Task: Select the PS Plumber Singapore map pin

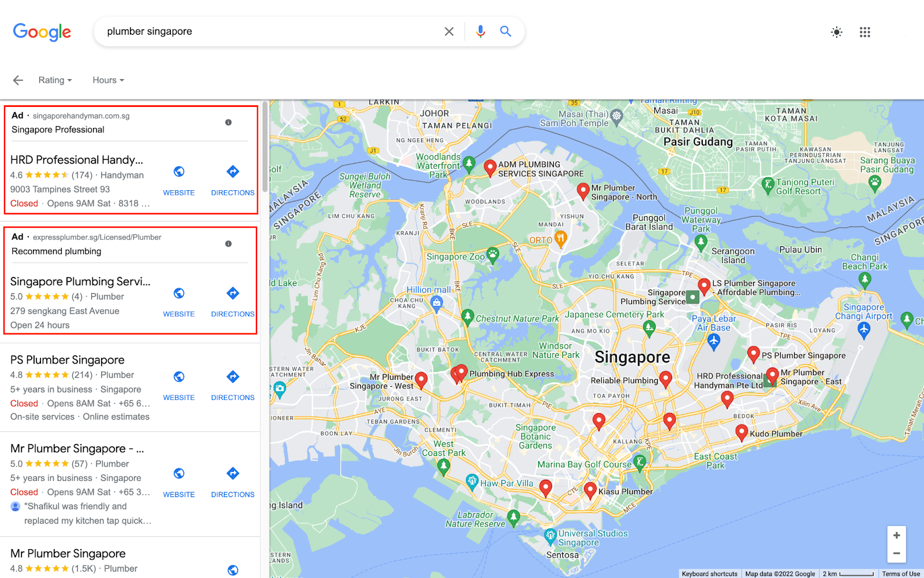Action: 754,354
